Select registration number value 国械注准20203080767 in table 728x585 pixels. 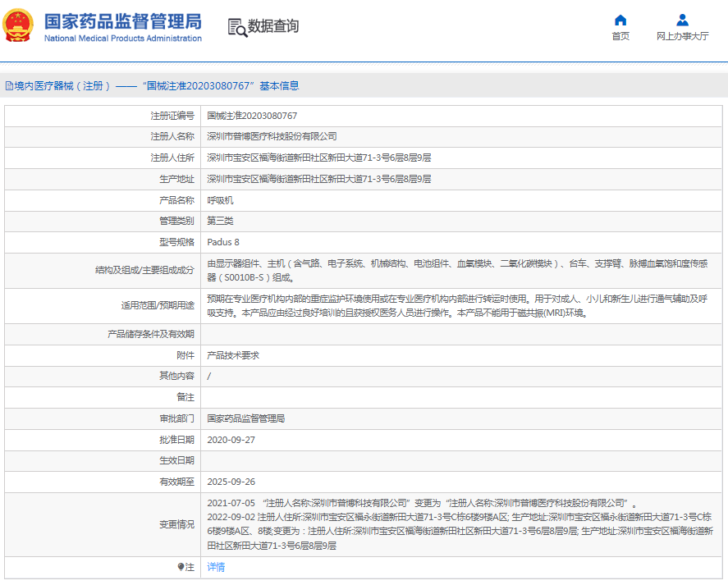(252, 116)
